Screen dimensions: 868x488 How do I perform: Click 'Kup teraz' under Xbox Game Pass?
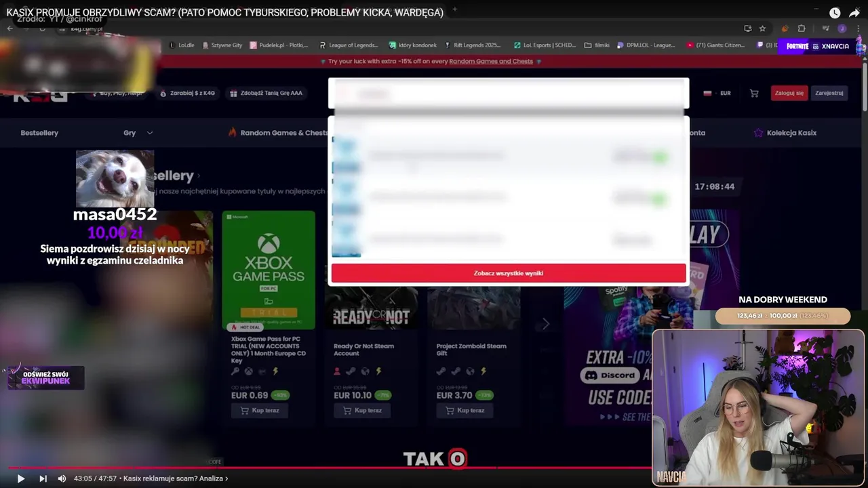point(259,410)
